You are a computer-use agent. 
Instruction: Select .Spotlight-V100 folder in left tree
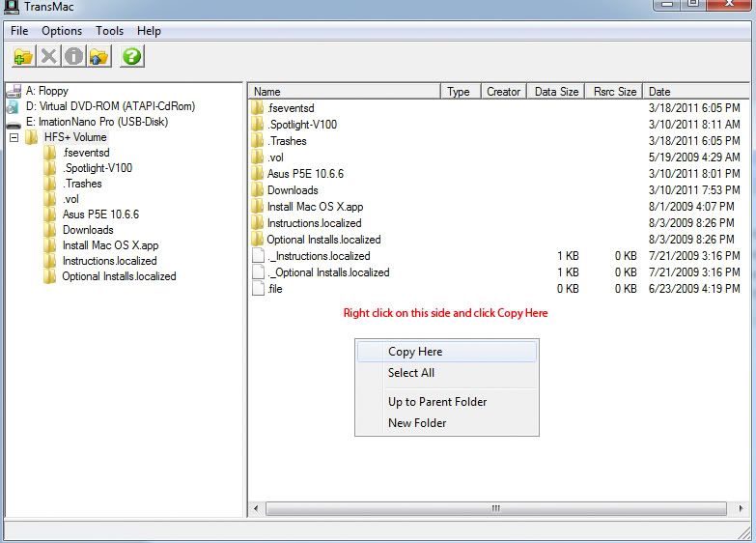click(97, 168)
